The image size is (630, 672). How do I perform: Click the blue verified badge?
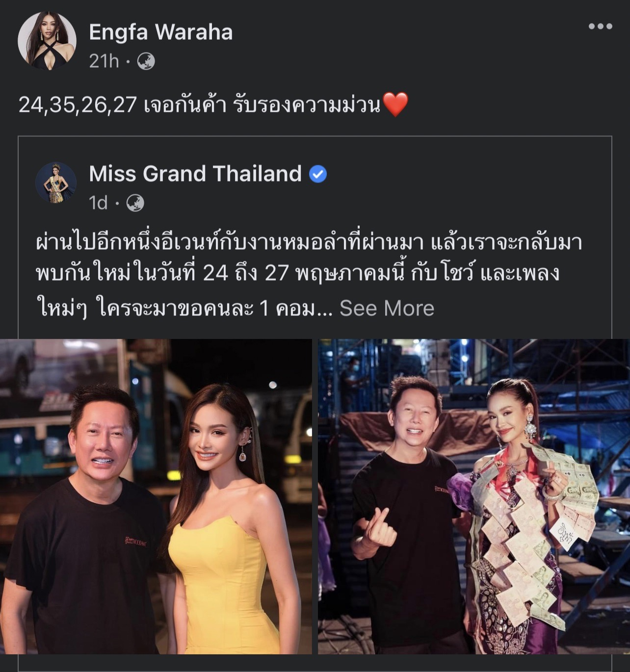tap(318, 174)
